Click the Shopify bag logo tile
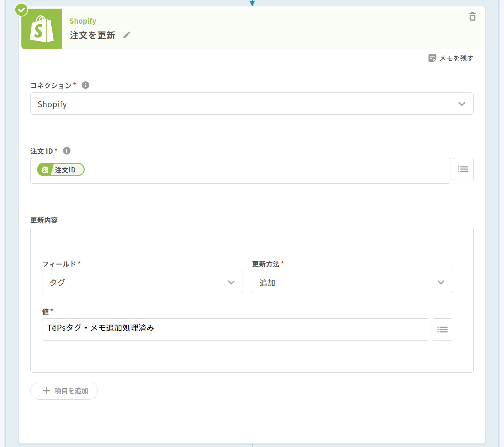The image size is (504, 447). point(41,29)
